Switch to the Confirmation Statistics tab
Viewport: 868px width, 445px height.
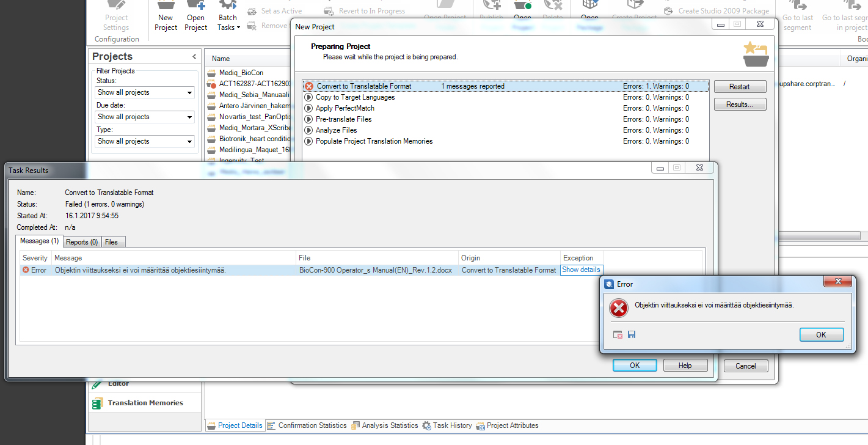(x=307, y=425)
